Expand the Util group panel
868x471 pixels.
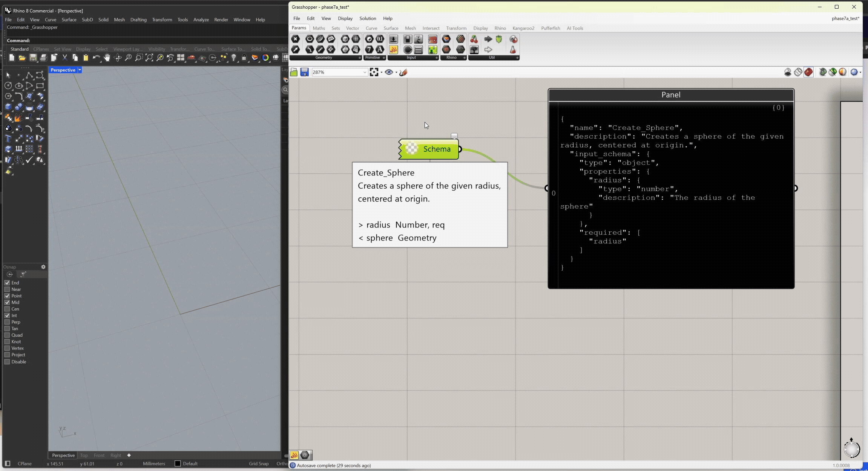coord(517,58)
